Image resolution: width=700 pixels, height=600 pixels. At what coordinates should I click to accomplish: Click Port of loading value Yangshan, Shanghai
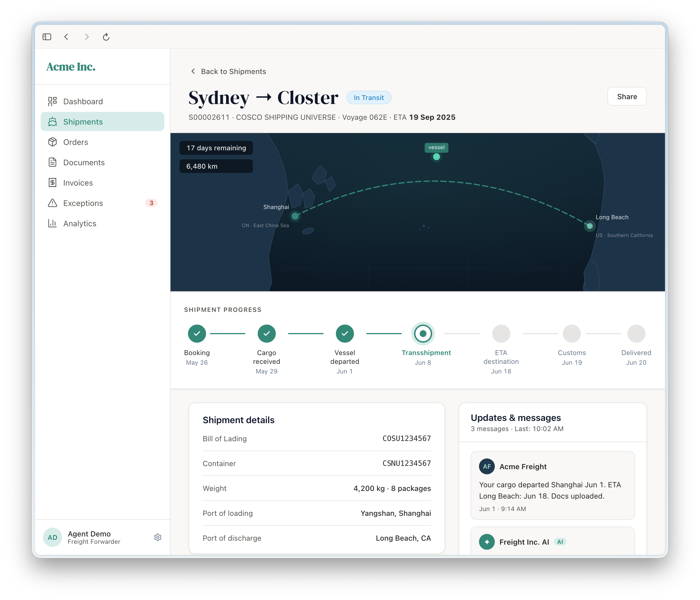click(x=396, y=513)
